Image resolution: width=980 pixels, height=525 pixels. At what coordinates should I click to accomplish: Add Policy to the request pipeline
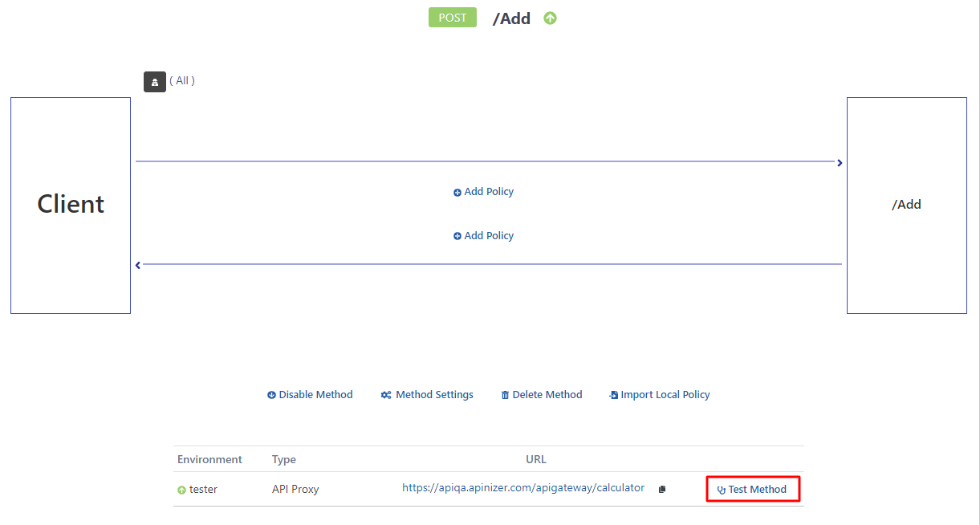[x=483, y=192]
